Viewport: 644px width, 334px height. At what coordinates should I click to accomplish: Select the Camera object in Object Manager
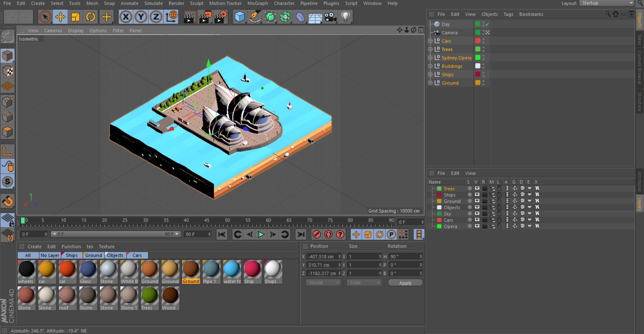coord(449,33)
